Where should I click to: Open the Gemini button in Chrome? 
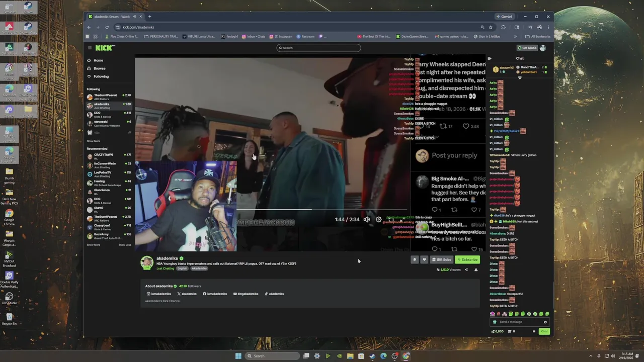point(504,17)
